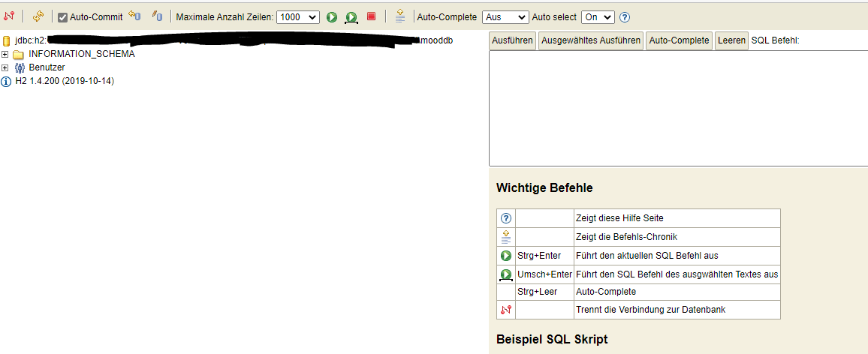
Task: Click the rollback toolbar icon
Action: [x=134, y=16]
